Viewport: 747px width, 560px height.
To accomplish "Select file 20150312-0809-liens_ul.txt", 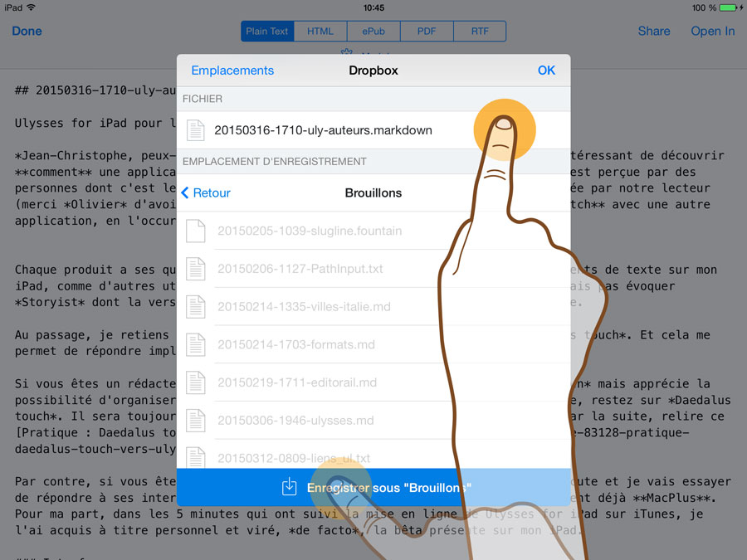I will pyautogui.click(x=373, y=455).
